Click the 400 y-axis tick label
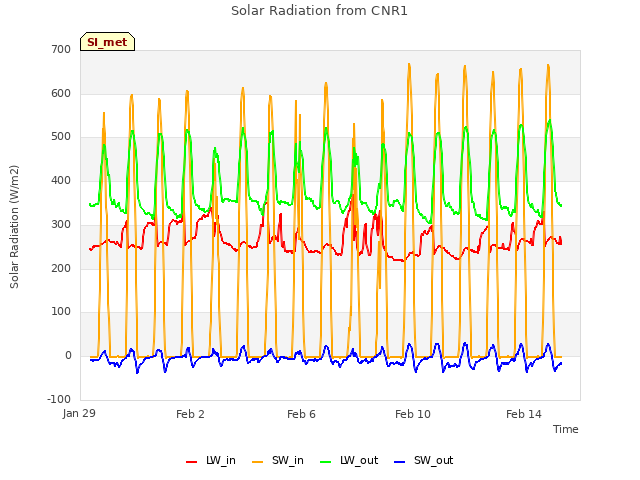 pyautogui.click(x=61, y=180)
